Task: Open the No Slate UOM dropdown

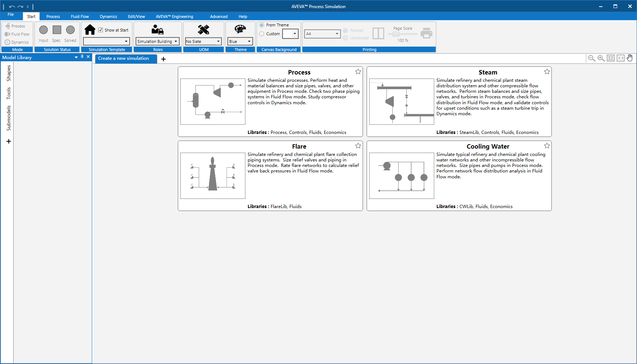Action: click(x=204, y=41)
